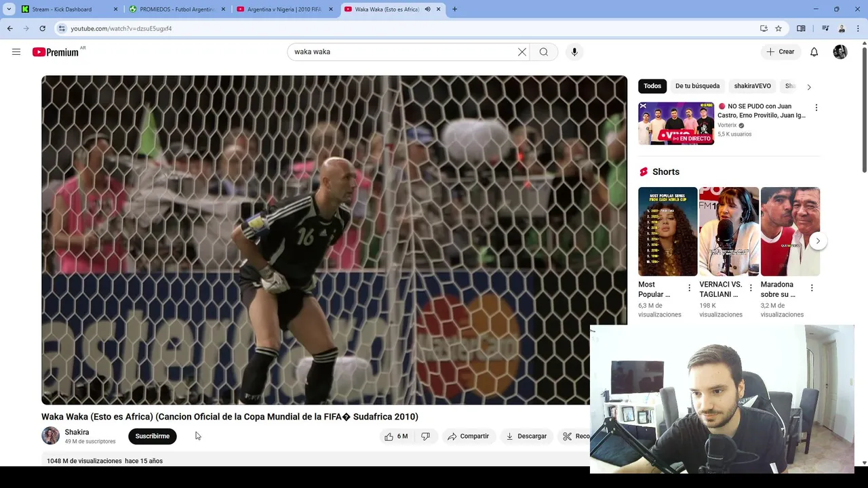Open the Most Popular songs short
Image resolution: width=868 pixels, height=488 pixels.
point(668,232)
